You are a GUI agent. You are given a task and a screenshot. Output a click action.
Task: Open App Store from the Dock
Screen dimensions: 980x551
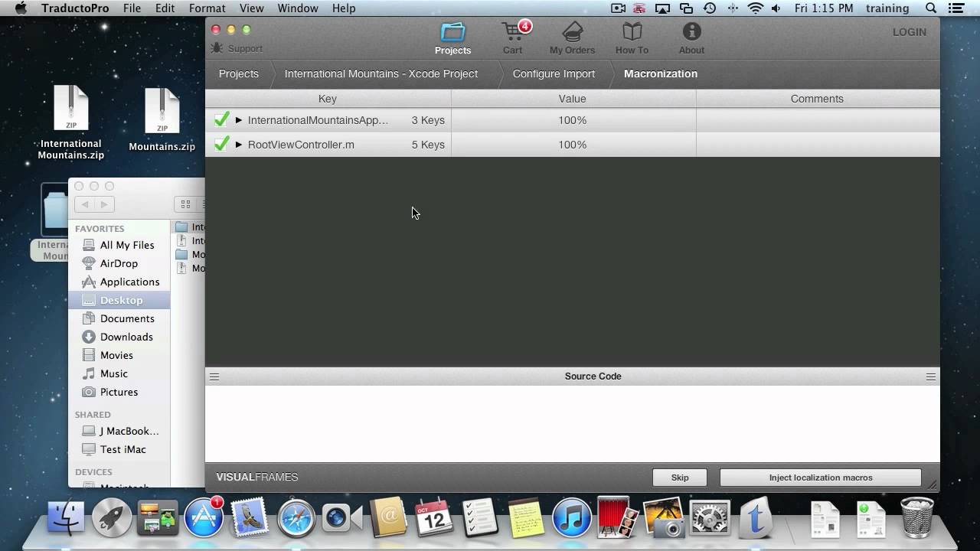point(204,518)
